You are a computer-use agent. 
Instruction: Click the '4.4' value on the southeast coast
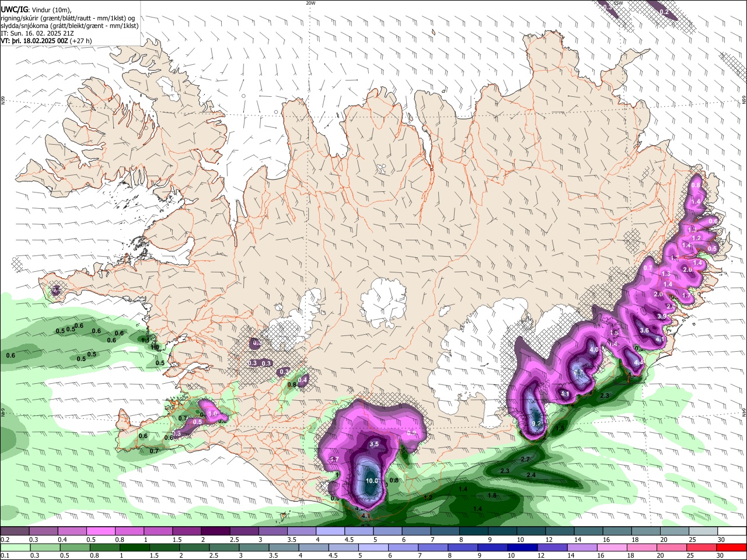(638, 363)
